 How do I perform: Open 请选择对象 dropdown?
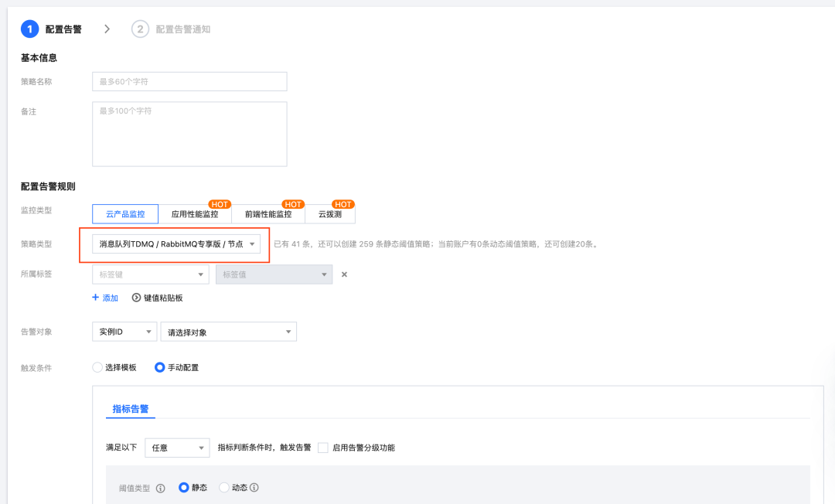click(228, 332)
